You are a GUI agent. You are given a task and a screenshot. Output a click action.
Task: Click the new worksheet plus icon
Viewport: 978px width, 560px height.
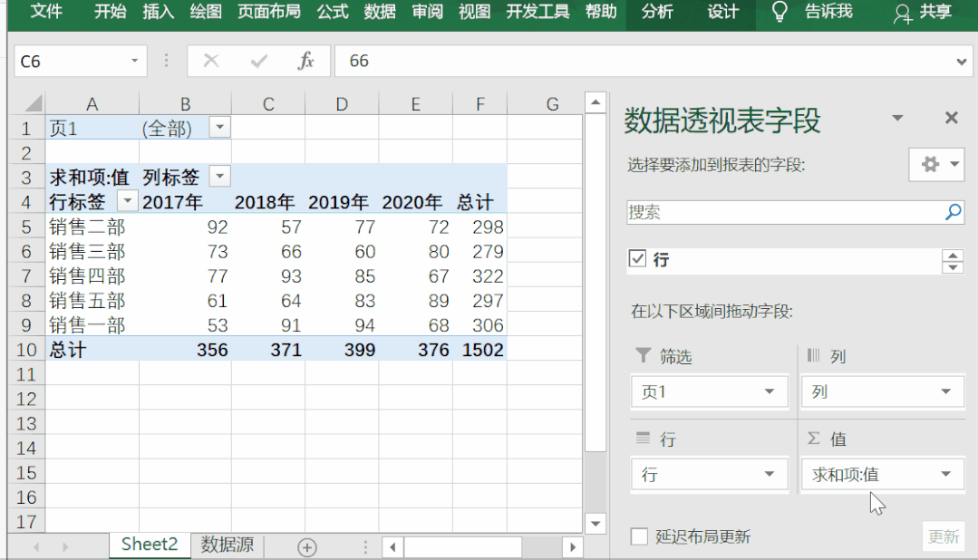point(307,547)
